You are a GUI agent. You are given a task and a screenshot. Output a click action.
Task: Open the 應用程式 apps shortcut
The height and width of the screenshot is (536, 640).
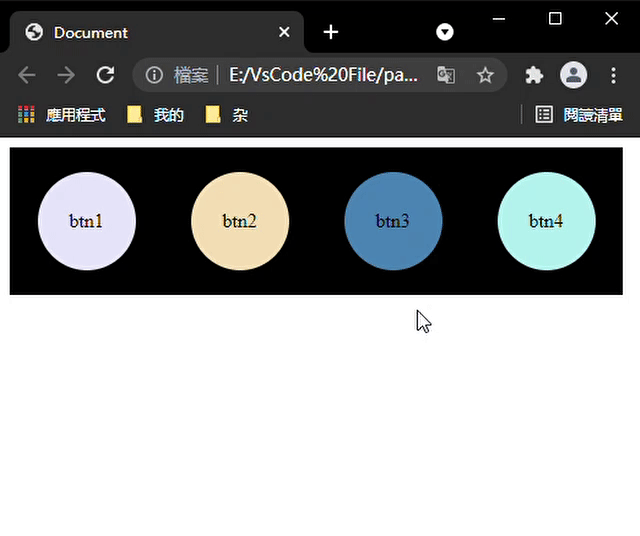tap(62, 115)
